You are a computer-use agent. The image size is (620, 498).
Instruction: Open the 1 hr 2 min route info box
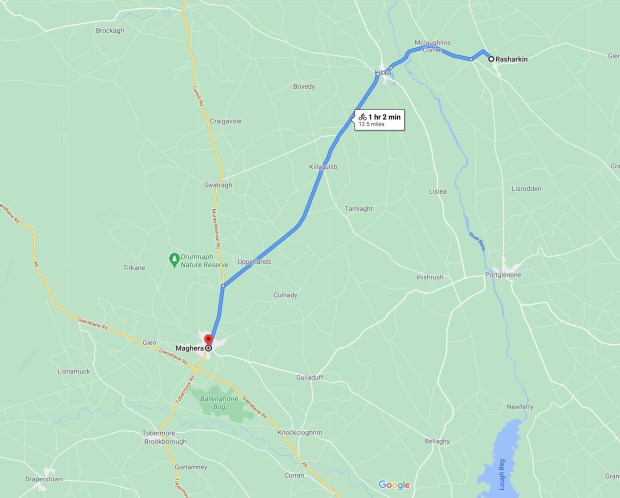(x=380, y=119)
